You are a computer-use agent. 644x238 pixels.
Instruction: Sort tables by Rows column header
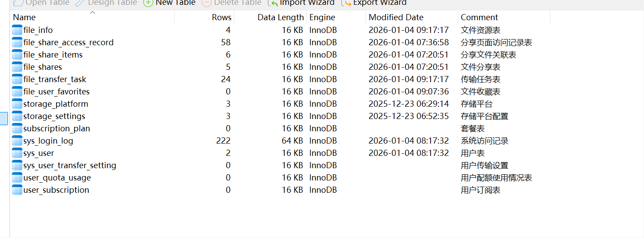pyautogui.click(x=221, y=18)
